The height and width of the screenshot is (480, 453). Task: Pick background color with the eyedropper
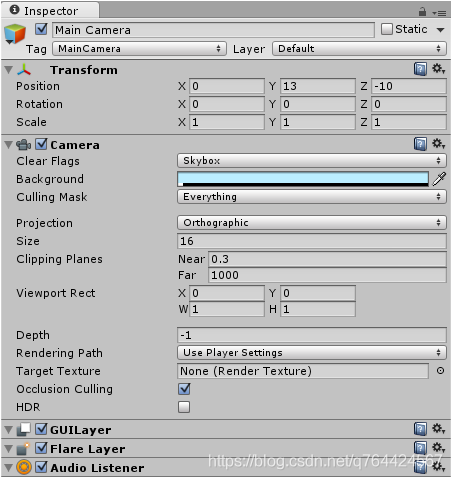pos(439,179)
